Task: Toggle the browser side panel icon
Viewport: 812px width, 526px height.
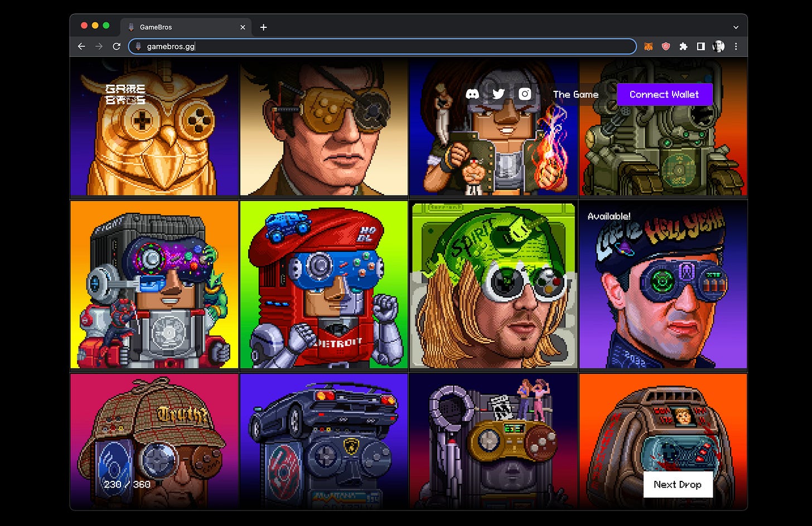Action: [x=700, y=46]
